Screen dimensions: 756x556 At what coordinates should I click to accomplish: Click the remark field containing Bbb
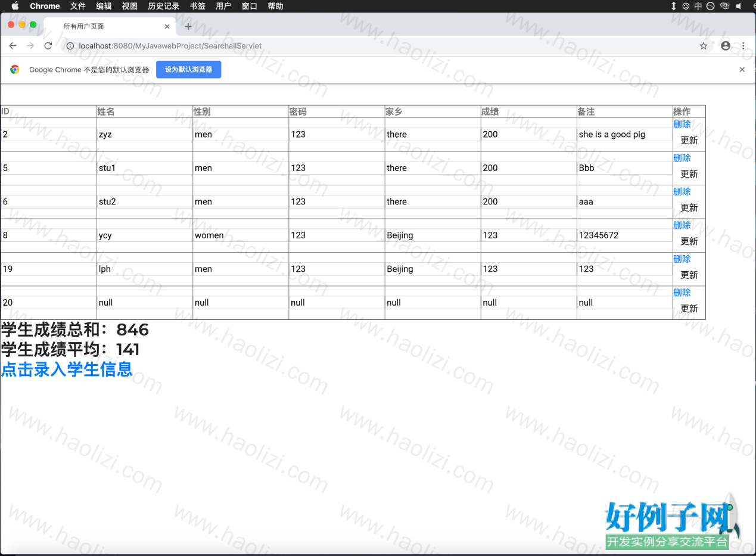point(624,168)
